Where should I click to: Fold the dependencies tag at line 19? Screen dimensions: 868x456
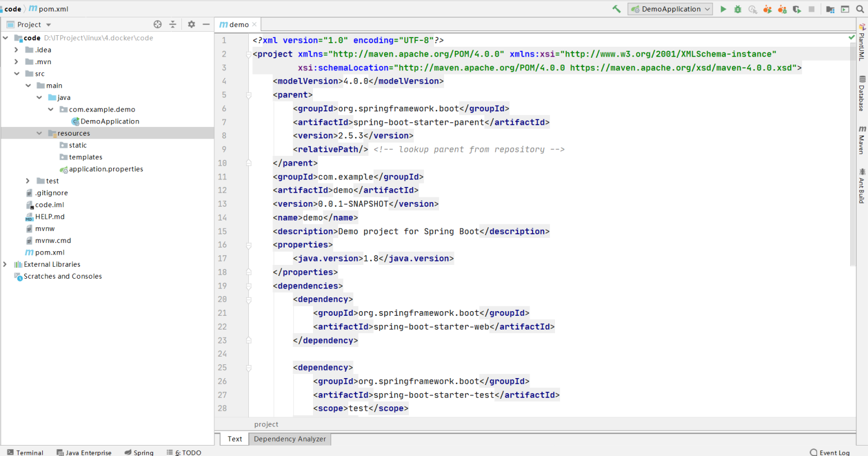click(249, 286)
